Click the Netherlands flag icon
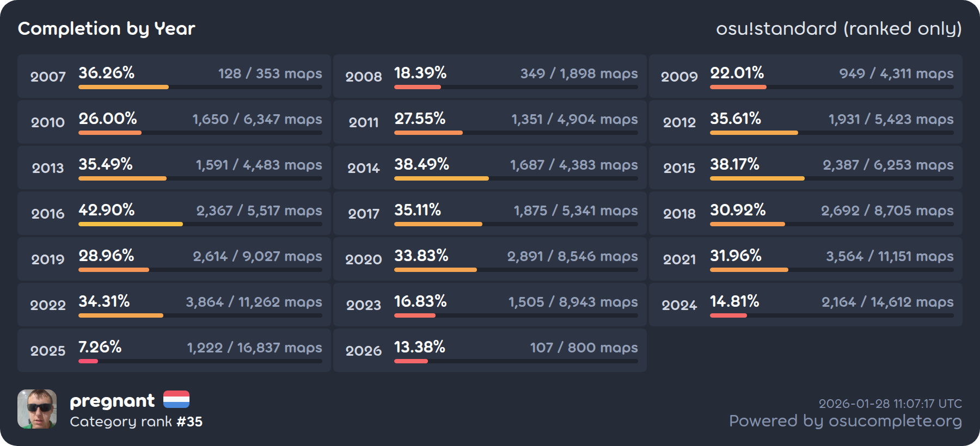Image resolution: width=980 pixels, height=446 pixels. click(176, 400)
